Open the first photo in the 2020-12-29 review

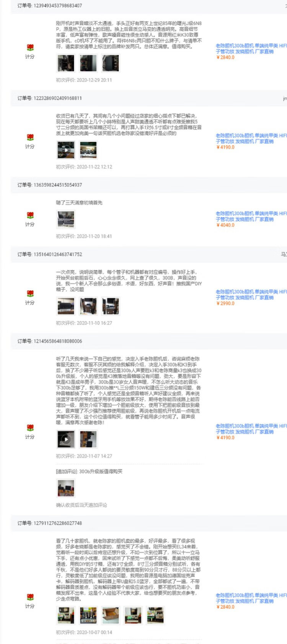66,63
